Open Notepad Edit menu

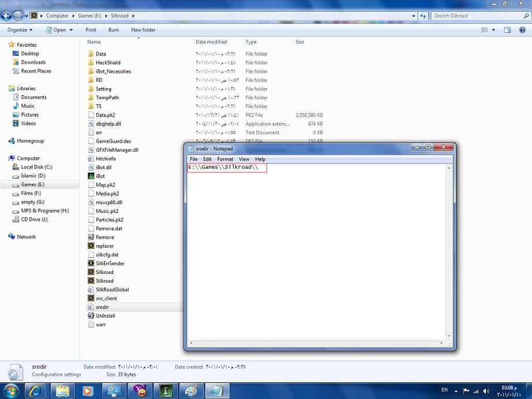207,159
